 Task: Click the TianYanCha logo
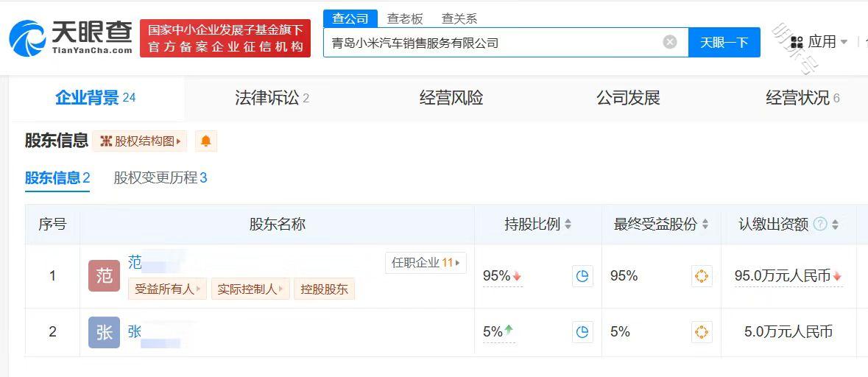click(x=71, y=38)
